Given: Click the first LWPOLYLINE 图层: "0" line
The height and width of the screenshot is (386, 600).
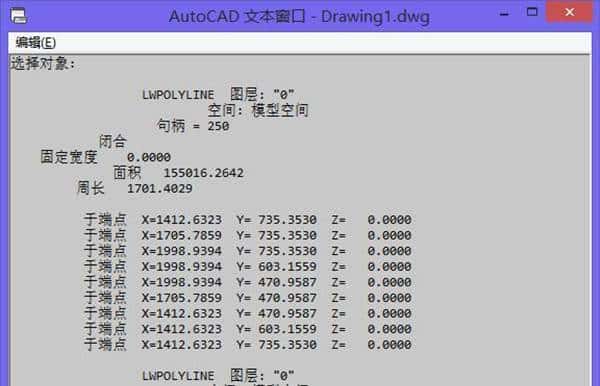Looking at the screenshot, I should [x=218, y=94].
